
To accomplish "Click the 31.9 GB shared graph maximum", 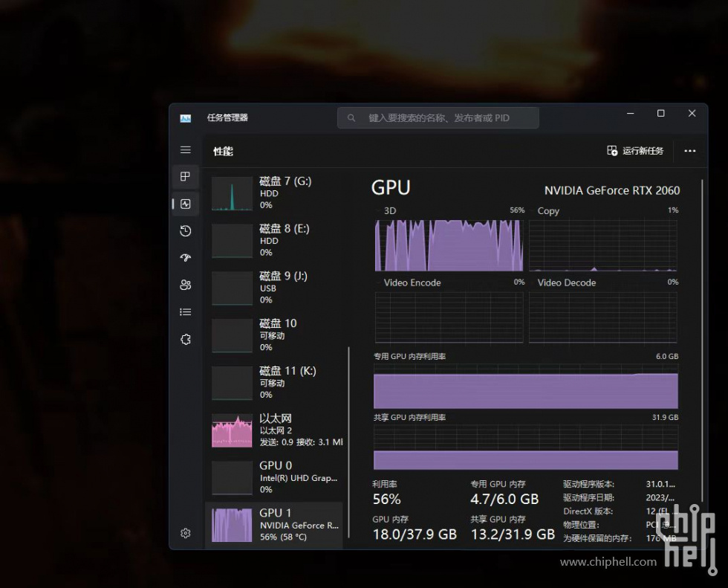I will click(x=666, y=417).
